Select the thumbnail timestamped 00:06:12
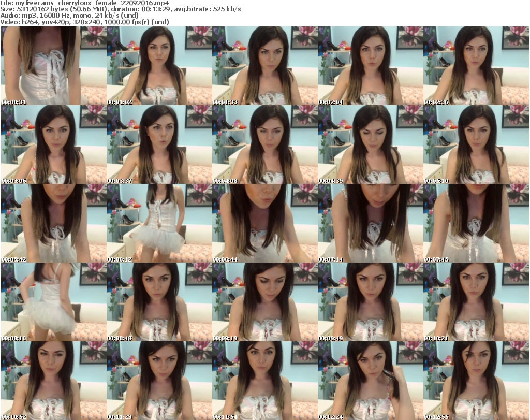The width and height of the screenshot is (530, 420). (159, 223)
